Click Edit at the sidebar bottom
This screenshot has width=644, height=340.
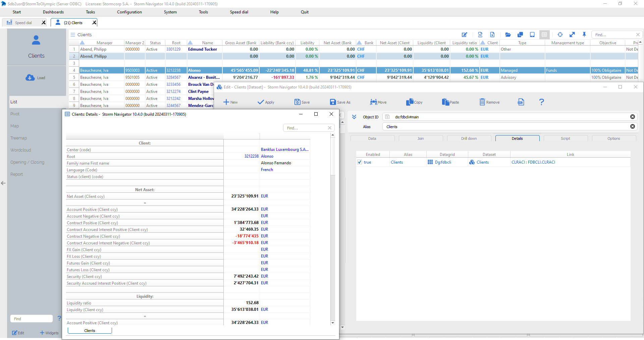tap(18, 333)
